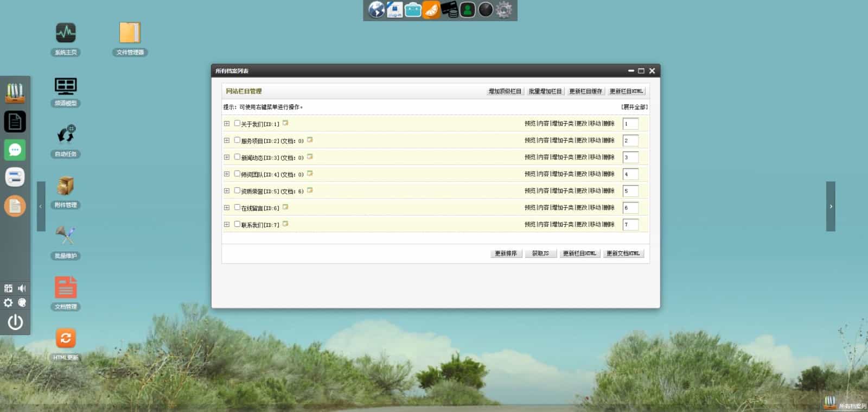Click the dark round dial icon in top dock
Image resolution: width=868 pixels, height=412 pixels.
pyautogui.click(x=486, y=10)
